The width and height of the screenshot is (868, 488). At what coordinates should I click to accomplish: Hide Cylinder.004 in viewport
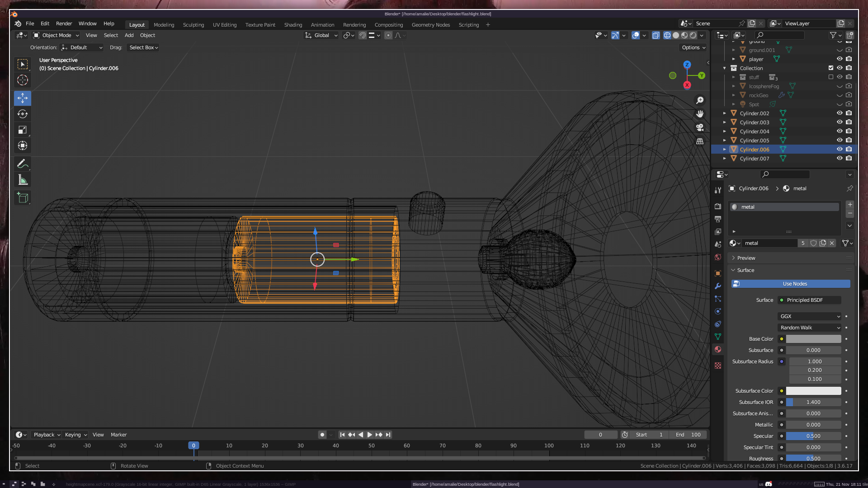[840, 131]
